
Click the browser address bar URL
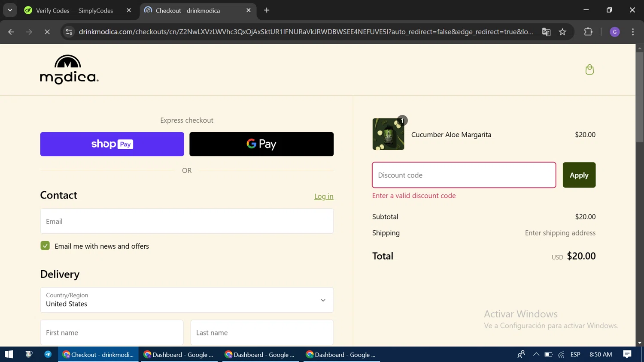pyautogui.click(x=306, y=32)
